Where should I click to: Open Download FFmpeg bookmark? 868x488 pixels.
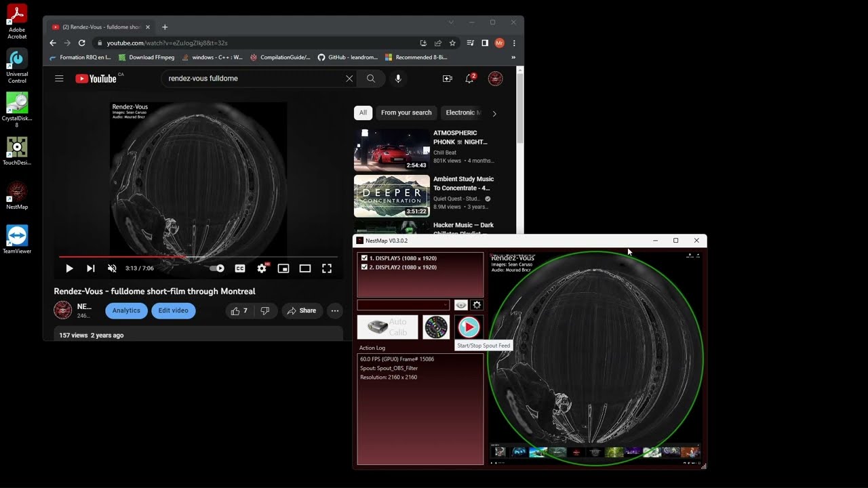click(x=146, y=58)
